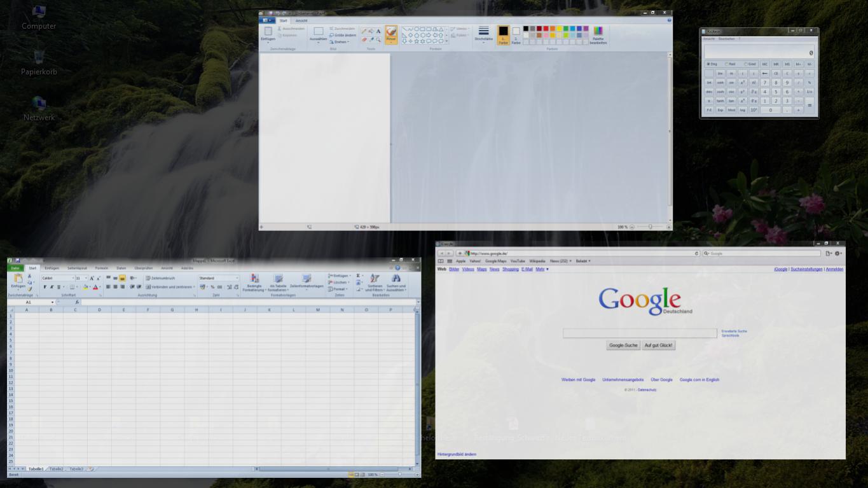Switch to the Ansicht tab in Paint
Screen dimensions: 868x488
(x=301, y=21)
